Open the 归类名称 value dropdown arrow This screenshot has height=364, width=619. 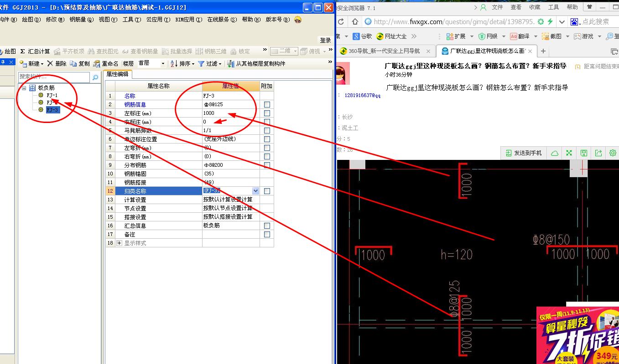click(x=255, y=191)
